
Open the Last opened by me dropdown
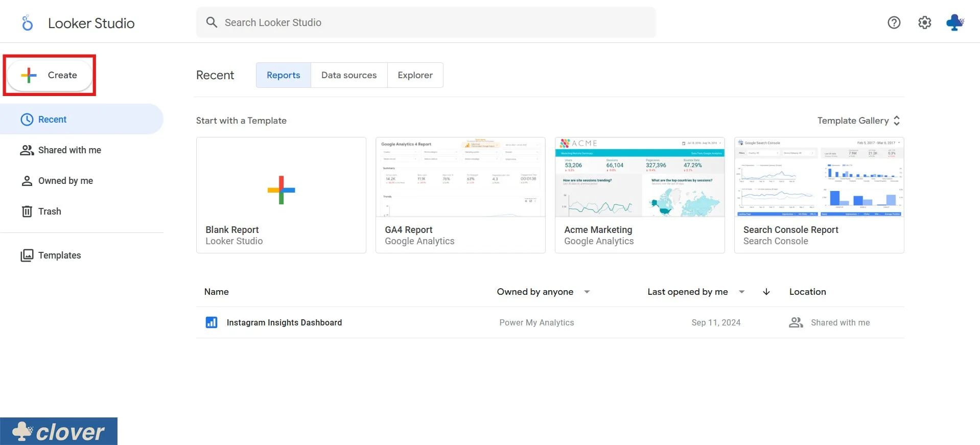(x=696, y=292)
